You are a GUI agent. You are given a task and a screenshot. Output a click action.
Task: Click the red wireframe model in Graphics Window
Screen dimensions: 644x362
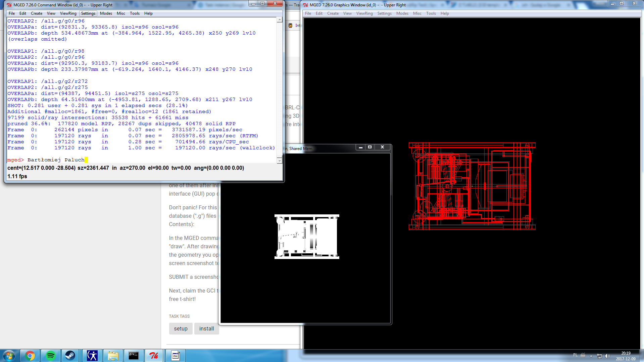point(472,186)
